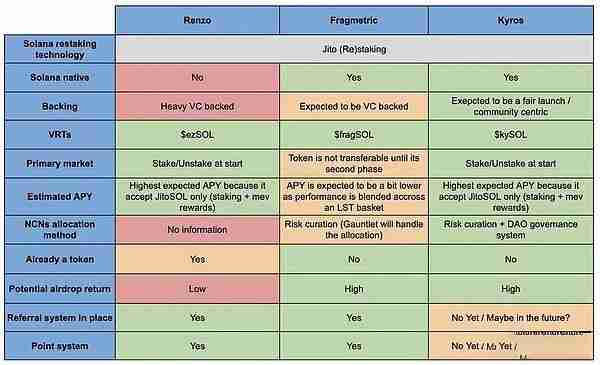Click the Potential airdrop return row label

(60, 289)
